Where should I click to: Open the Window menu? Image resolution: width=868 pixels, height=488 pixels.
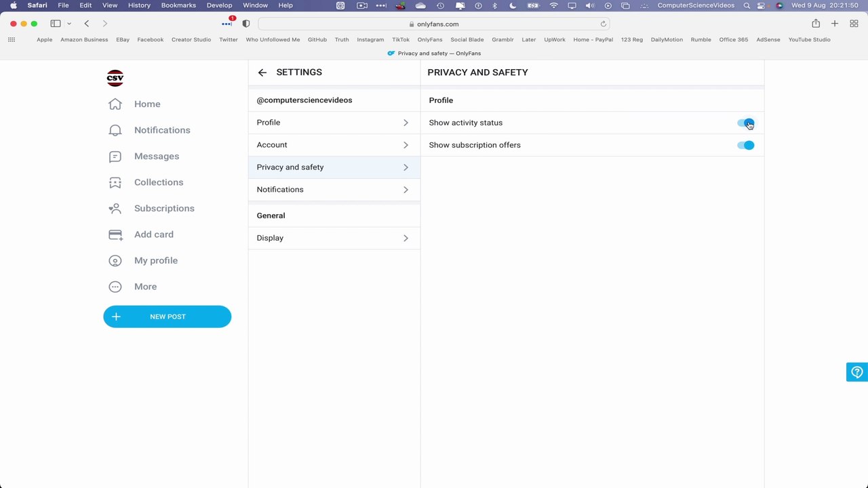[x=255, y=5]
